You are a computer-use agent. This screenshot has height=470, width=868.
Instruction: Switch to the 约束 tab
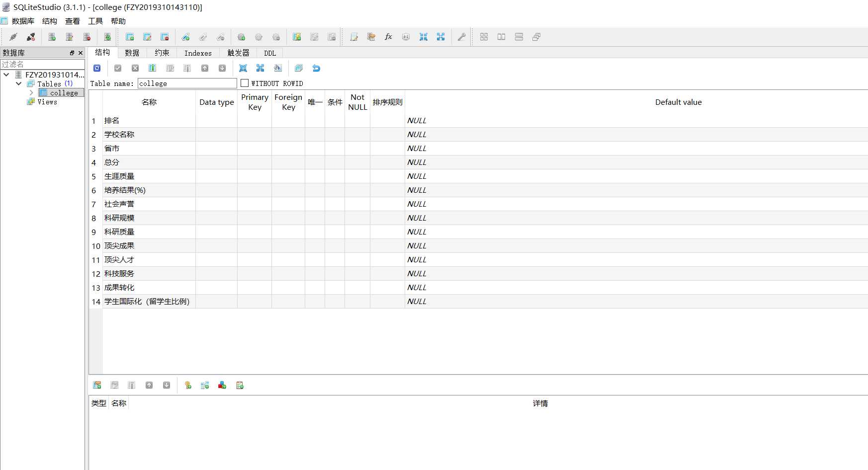pyautogui.click(x=162, y=53)
